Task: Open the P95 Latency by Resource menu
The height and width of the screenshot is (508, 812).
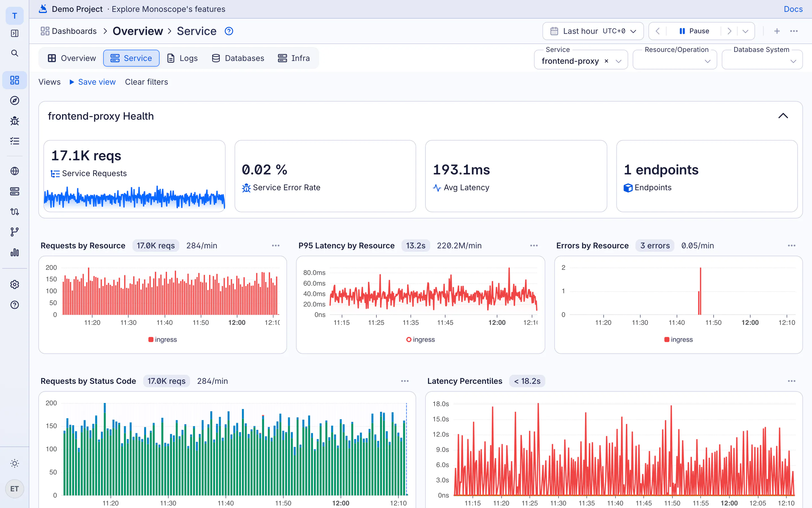Action: 534,246
